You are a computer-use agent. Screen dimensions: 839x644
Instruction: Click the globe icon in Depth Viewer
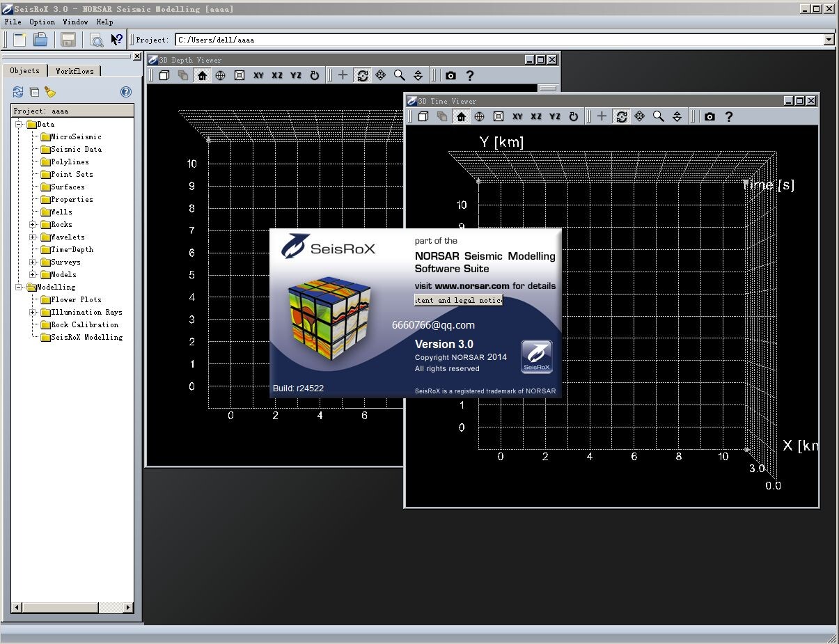coord(221,75)
